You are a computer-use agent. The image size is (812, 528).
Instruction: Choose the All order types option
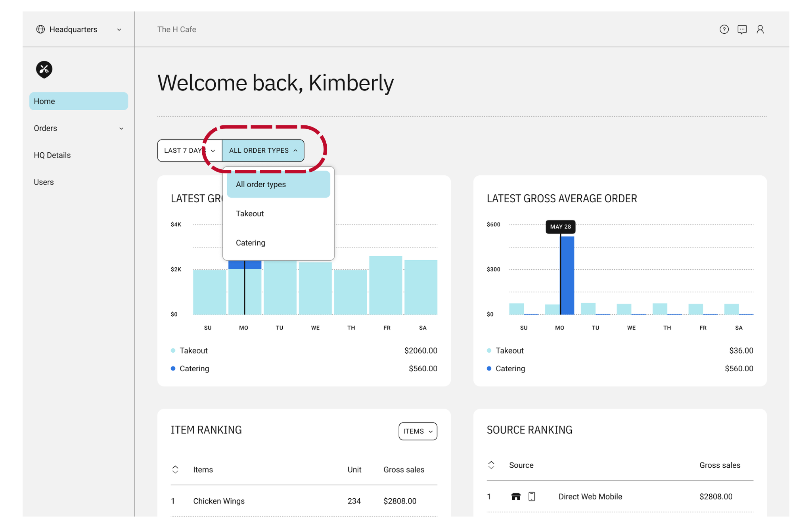(278, 184)
